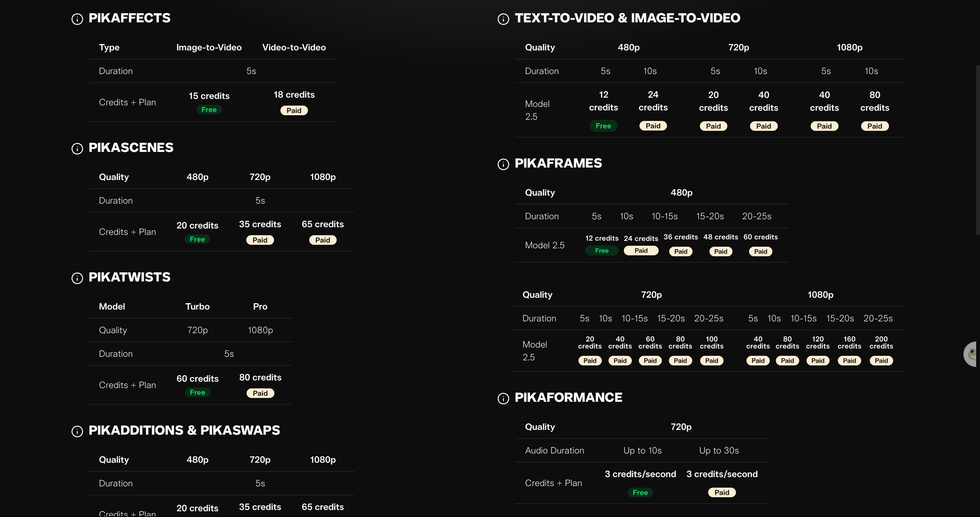
Task: Click info icon beside TEXT-TO-VIDEO & IMAGE-TO-VIDEO
Action: point(503,19)
